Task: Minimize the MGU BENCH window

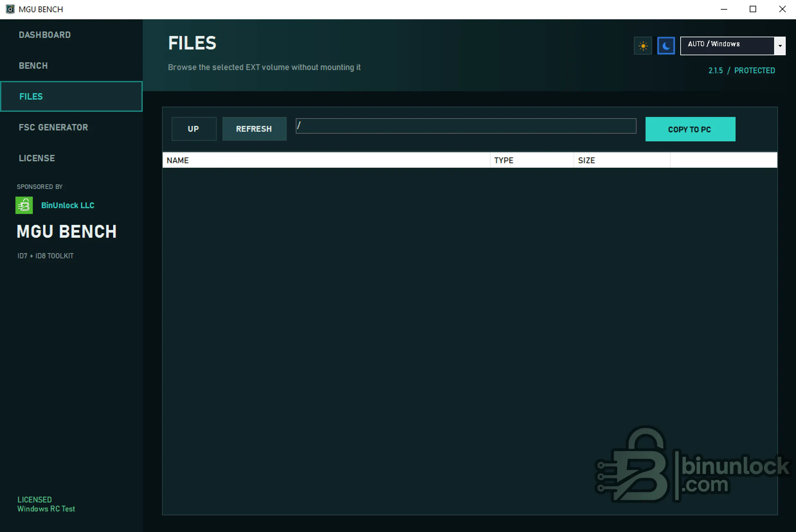Action: tap(724, 9)
